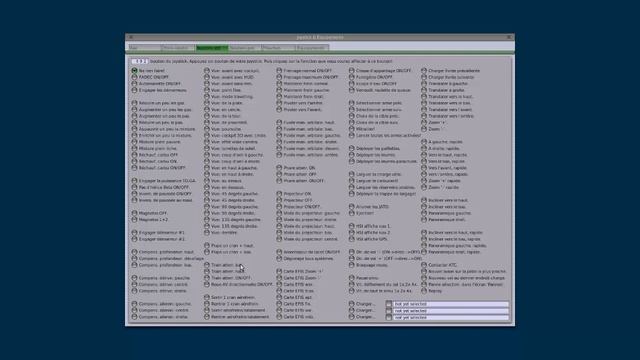Choose 'Flaps un cran + bas'
This screenshot has width=640, height=360.
coord(207,252)
